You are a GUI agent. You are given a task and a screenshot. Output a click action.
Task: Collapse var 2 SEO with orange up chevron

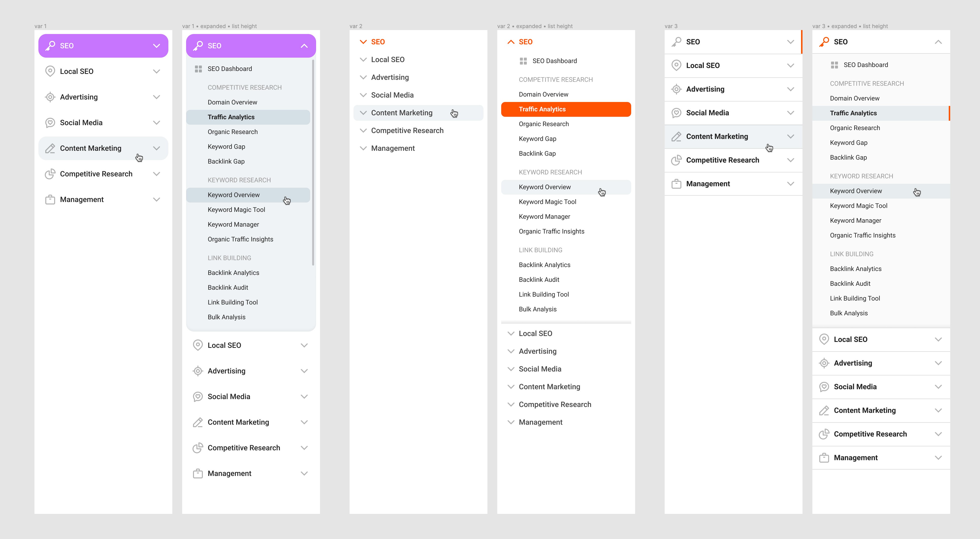click(511, 42)
